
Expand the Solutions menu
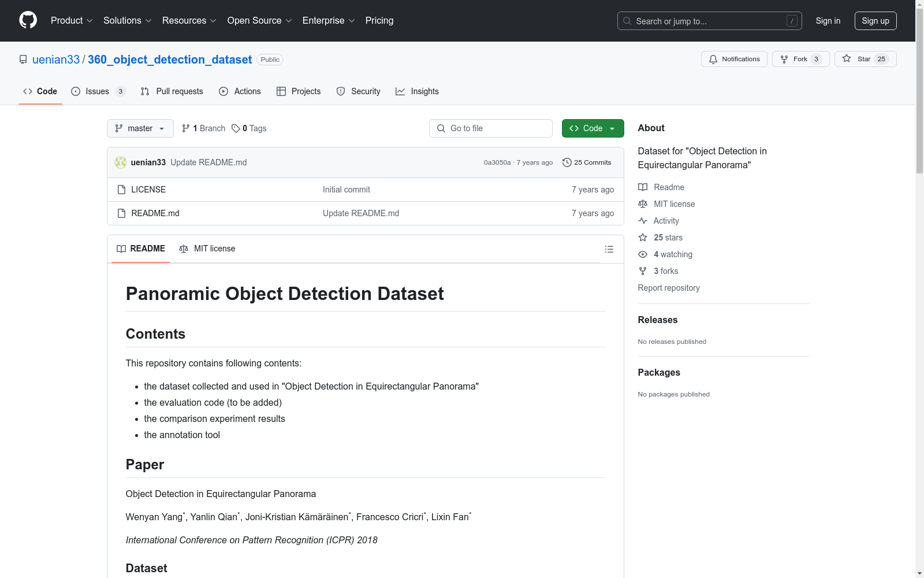[x=128, y=21]
